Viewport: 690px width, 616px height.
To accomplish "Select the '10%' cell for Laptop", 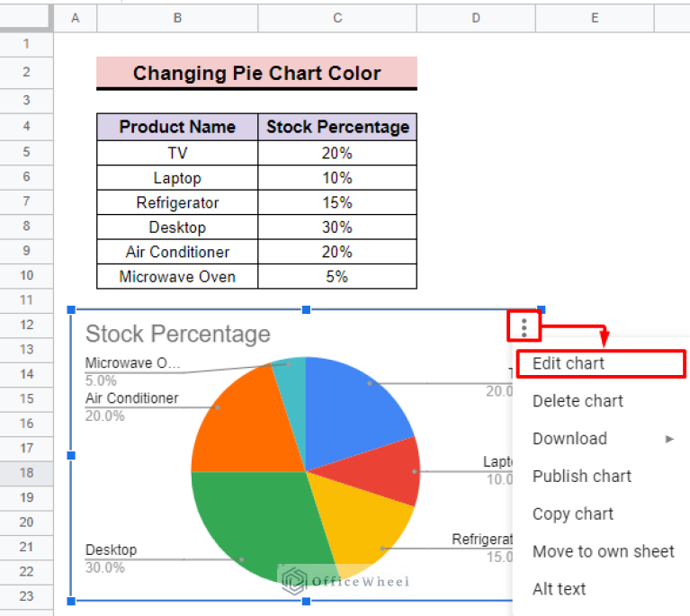I will (x=337, y=178).
